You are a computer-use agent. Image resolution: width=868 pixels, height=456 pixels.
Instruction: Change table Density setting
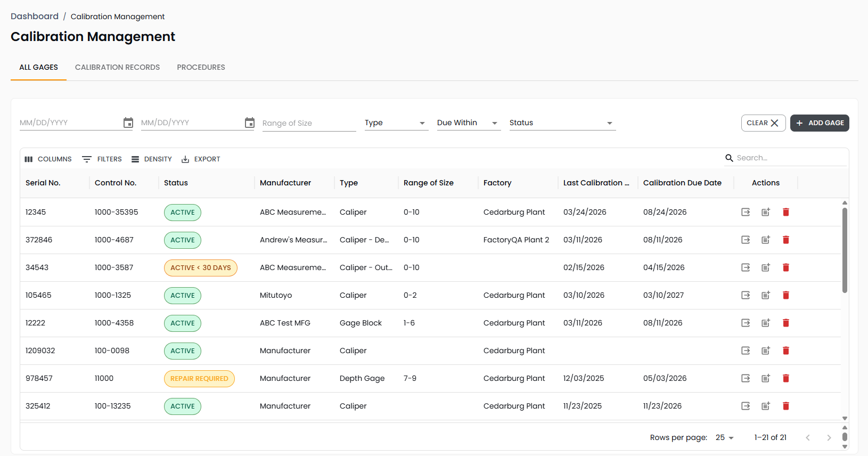152,159
